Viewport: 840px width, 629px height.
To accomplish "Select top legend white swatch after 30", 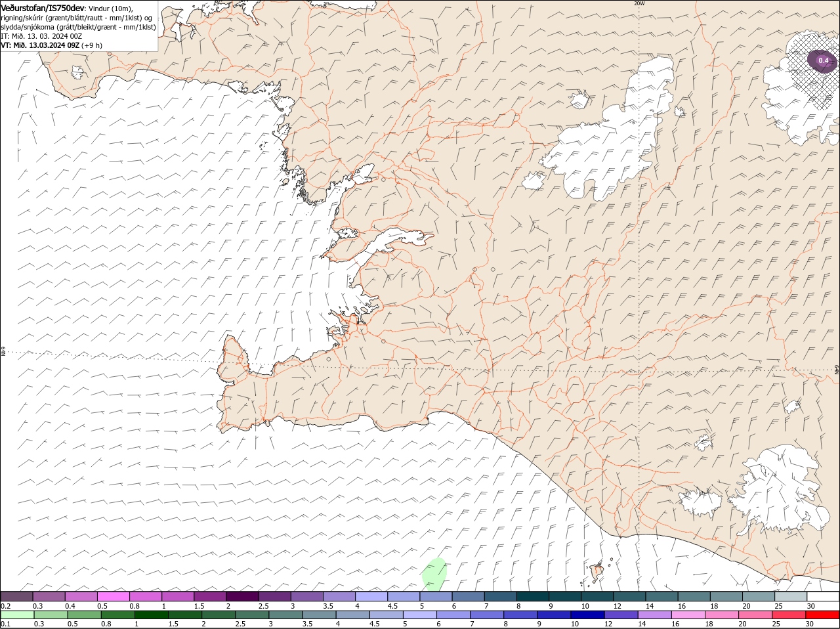I will [823, 596].
